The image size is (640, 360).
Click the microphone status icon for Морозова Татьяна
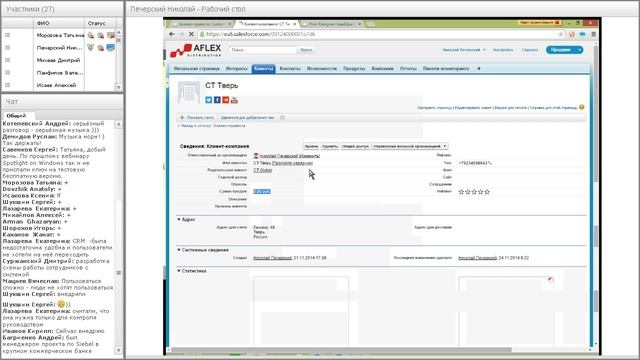91,36
